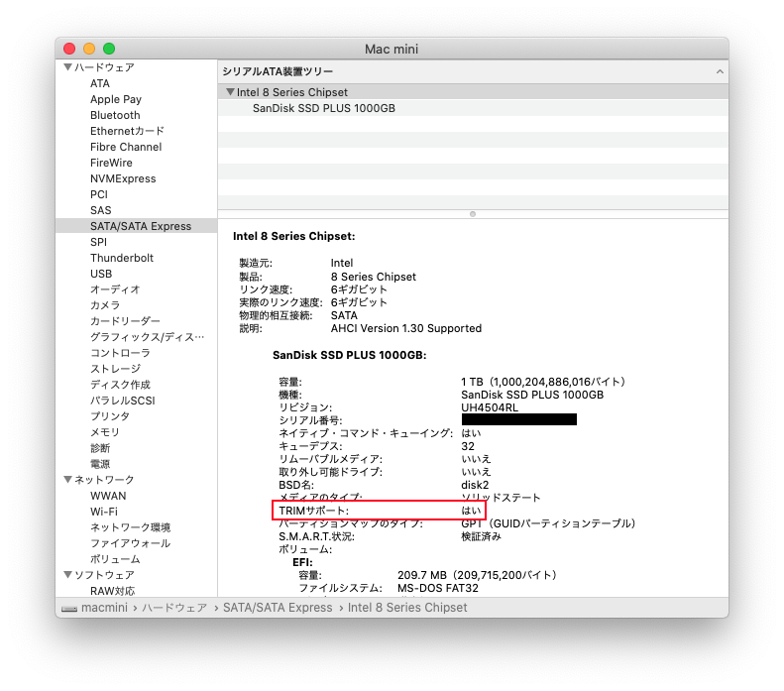
Task: Open Apple Pay hardware info
Action: [x=116, y=99]
